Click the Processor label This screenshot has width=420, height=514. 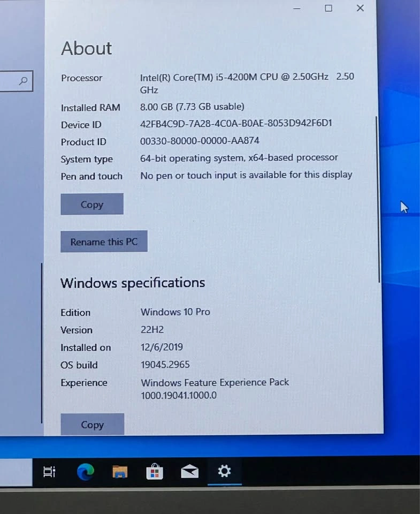pyautogui.click(x=81, y=78)
